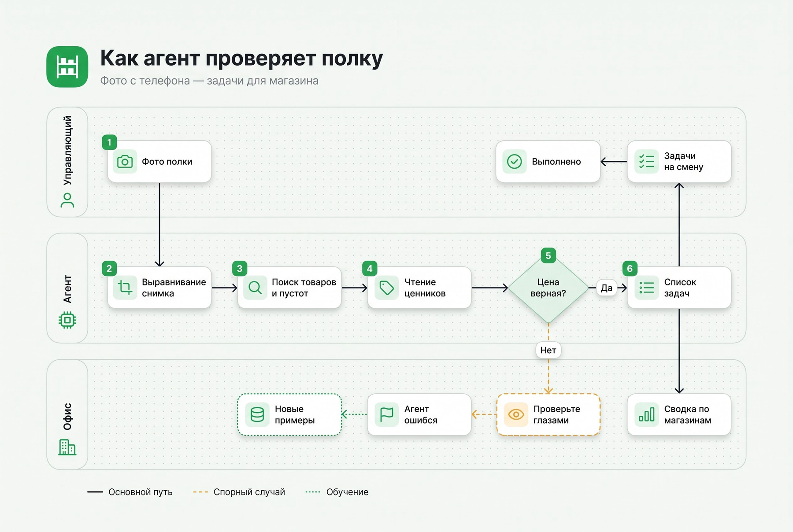Click the green shelf logo icon
The height and width of the screenshot is (532, 793).
click(x=67, y=66)
